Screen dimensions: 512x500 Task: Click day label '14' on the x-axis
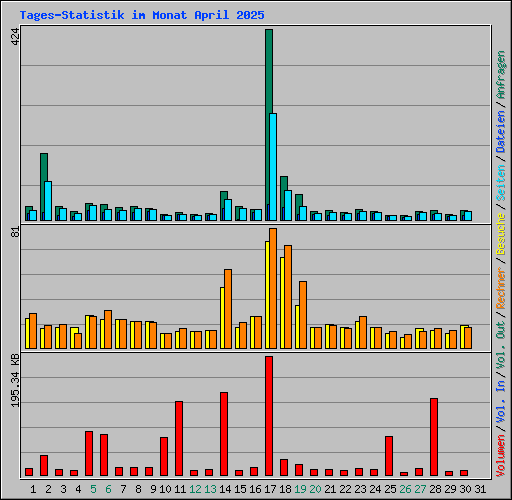(225, 489)
